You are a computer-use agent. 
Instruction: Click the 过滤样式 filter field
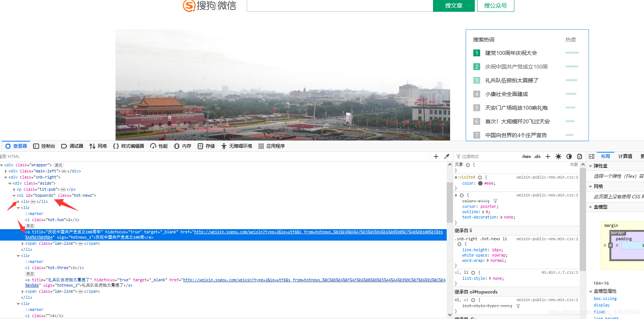click(486, 156)
